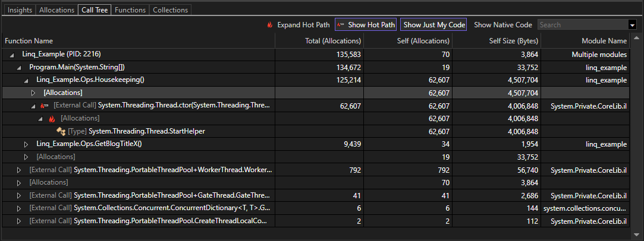Open the Collections tab
The height and width of the screenshot is (241, 644).
170,10
